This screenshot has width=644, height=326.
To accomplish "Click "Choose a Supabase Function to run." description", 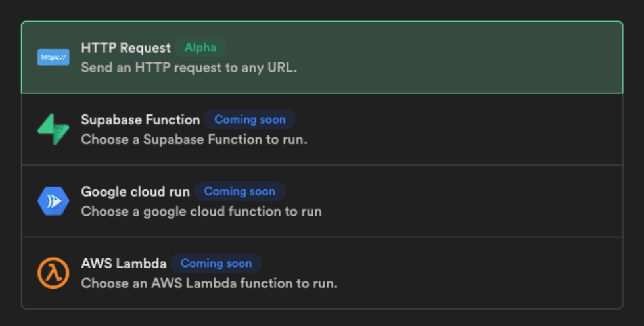I will [194, 140].
